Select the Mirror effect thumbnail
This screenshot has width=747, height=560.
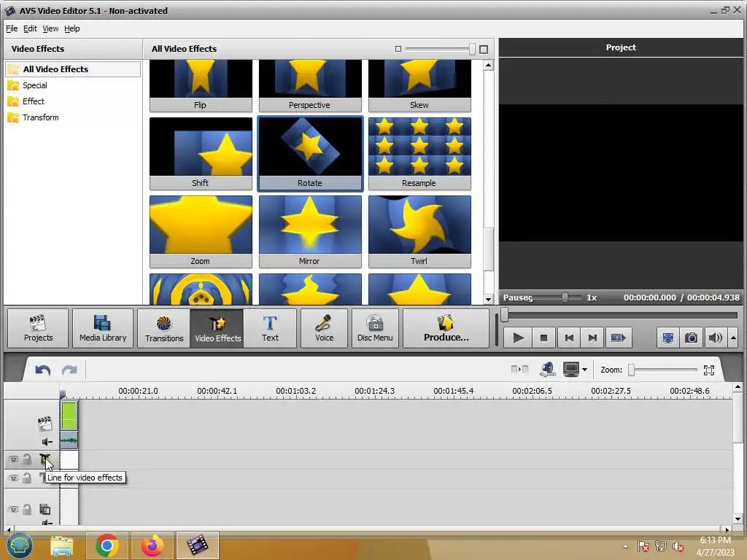click(x=309, y=231)
